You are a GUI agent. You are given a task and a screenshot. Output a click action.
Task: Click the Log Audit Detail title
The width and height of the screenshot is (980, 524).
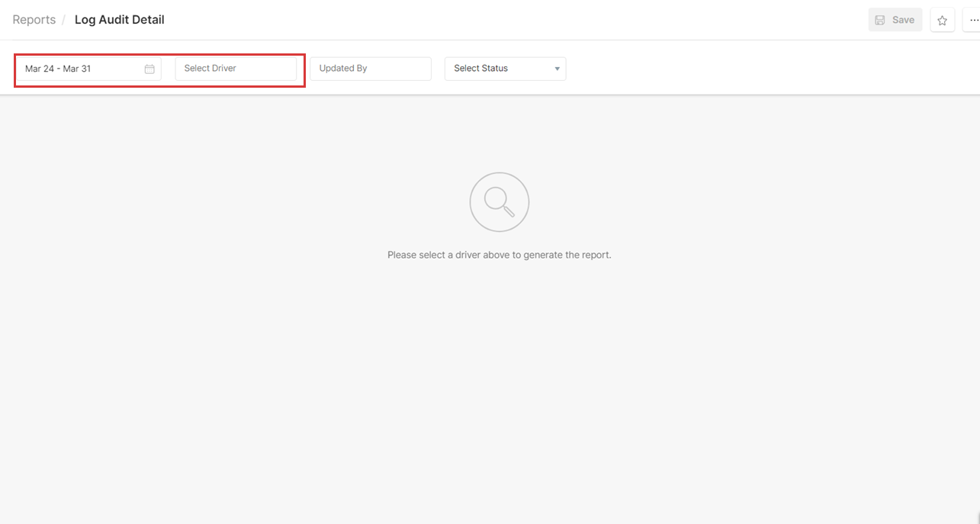point(120,20)
